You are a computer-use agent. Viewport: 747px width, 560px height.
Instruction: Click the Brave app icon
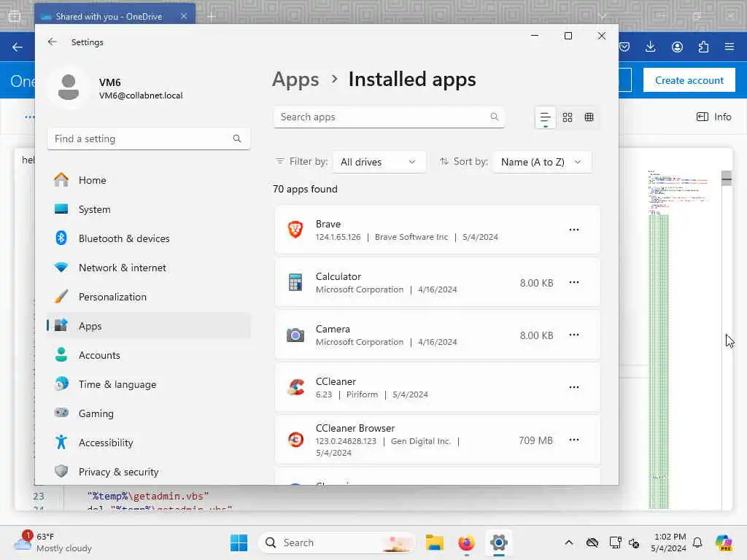click(295, 230)
